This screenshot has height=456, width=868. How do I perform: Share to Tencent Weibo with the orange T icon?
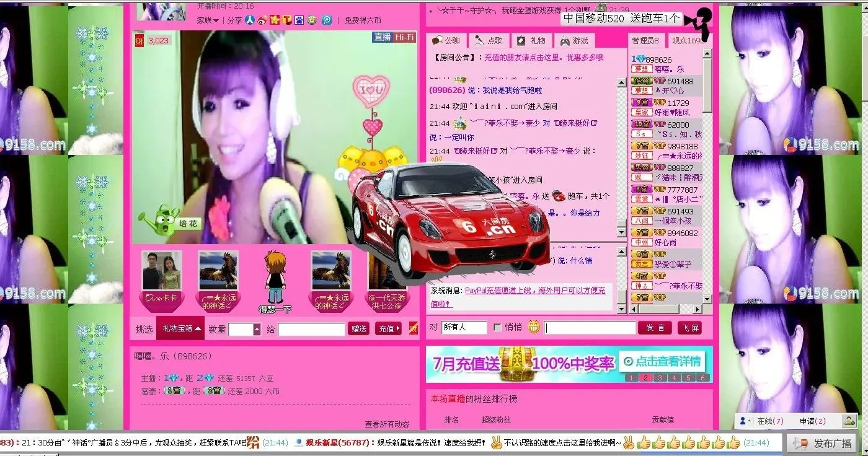[x=287, y=20]
